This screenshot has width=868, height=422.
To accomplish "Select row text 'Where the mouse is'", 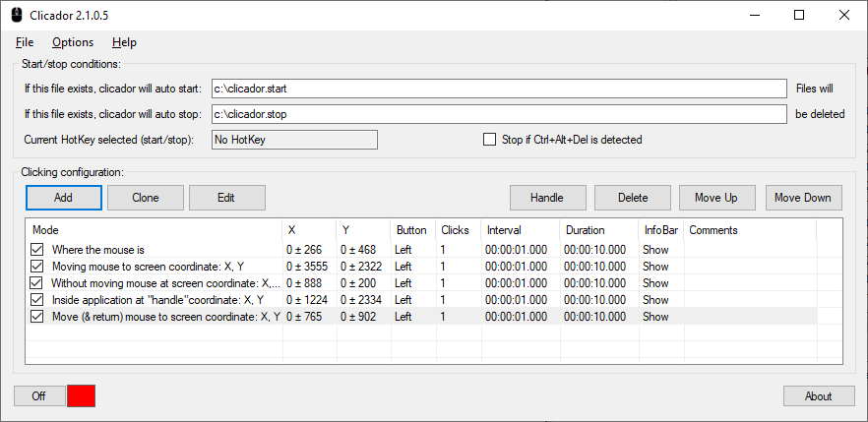I will (x=98, y=250).
